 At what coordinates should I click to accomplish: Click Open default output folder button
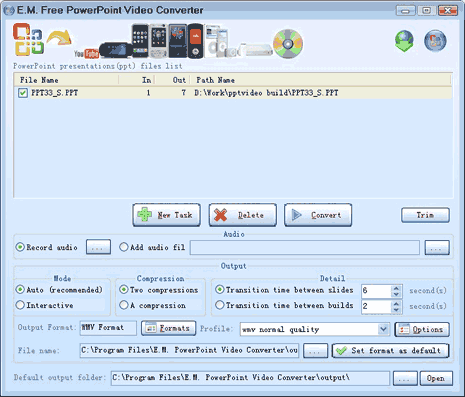[436, 378]
